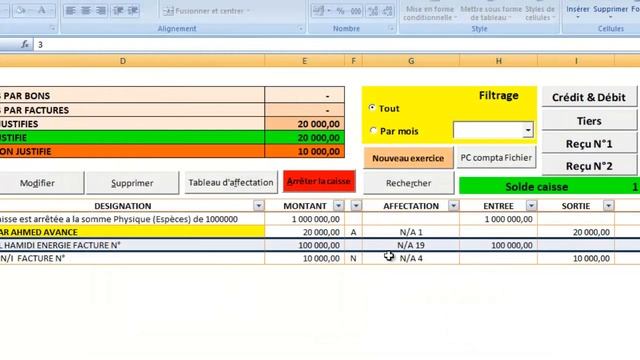Screen dimensions: 640x360
Task: Click the Tiers button
Action: pos(589,121)
